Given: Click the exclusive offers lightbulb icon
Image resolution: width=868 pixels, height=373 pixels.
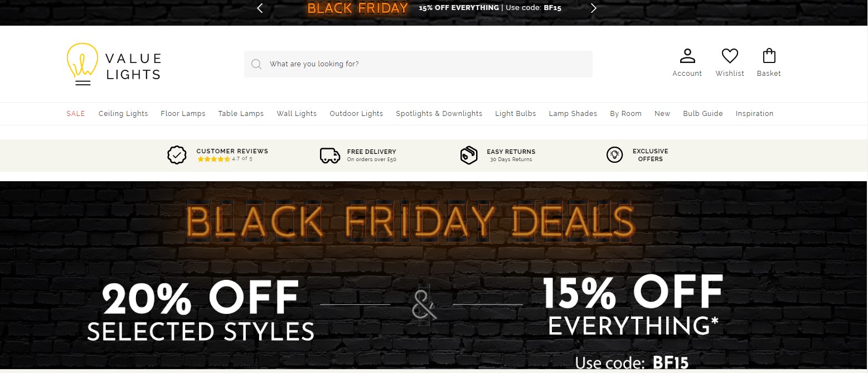Looking at the screenshot, I should [614, 155].
